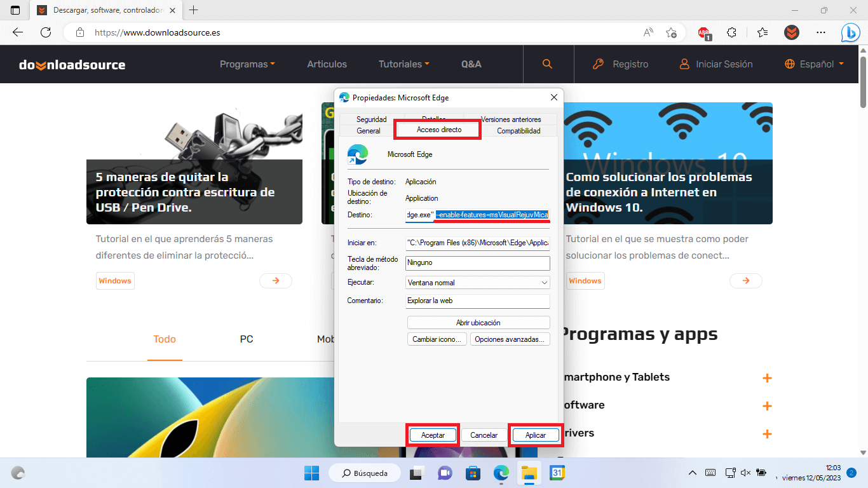This screenshot has height=488, width=868.
Task: Open the volume control in tray
Action: click(x=745, y=473)
